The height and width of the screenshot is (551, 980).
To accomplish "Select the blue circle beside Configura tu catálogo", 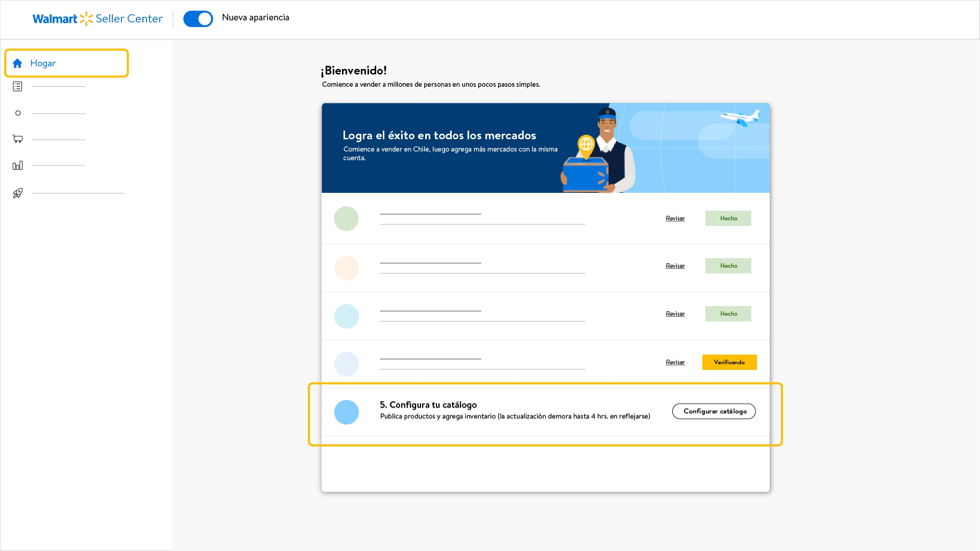I will (347, 412).
